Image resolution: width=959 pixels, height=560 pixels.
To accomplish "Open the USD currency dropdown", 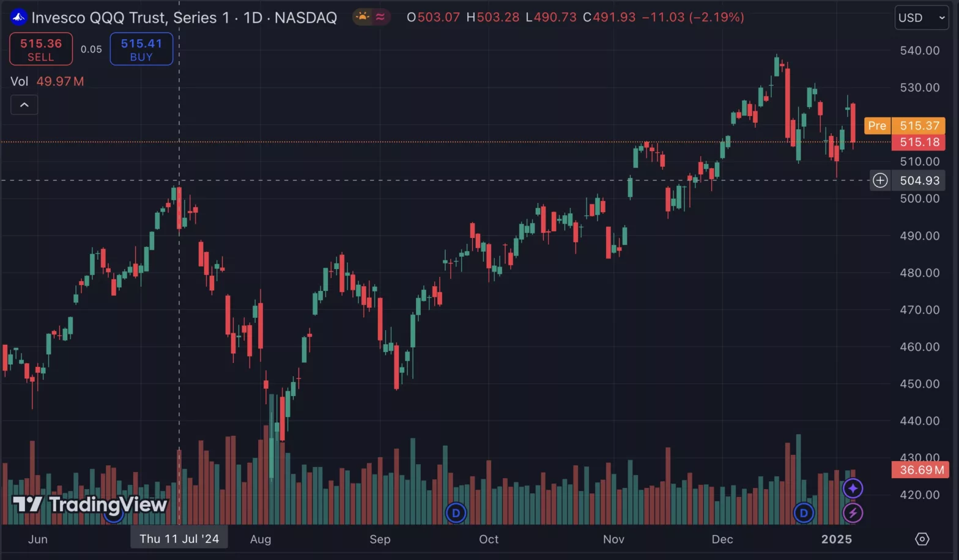I will pyautogui.click(x=922, y=18).
